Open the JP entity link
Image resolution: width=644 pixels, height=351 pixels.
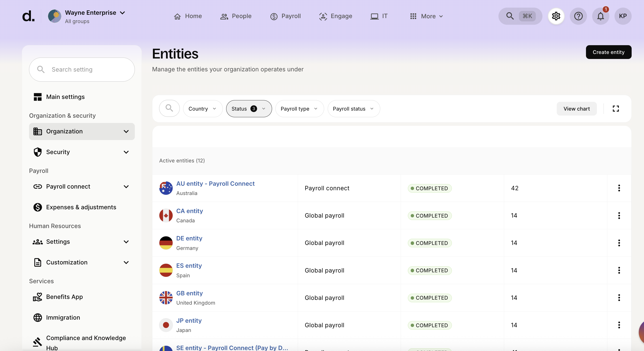pos(189,321)
